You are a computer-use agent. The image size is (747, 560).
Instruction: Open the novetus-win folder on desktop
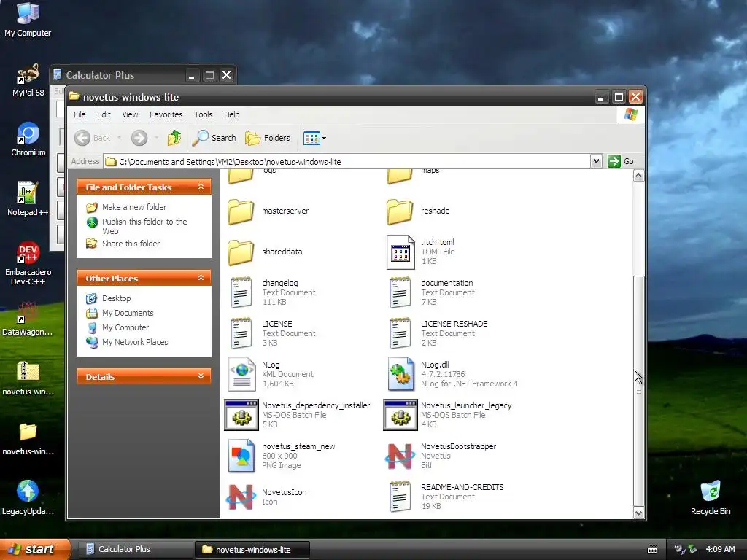coord(28,438)
